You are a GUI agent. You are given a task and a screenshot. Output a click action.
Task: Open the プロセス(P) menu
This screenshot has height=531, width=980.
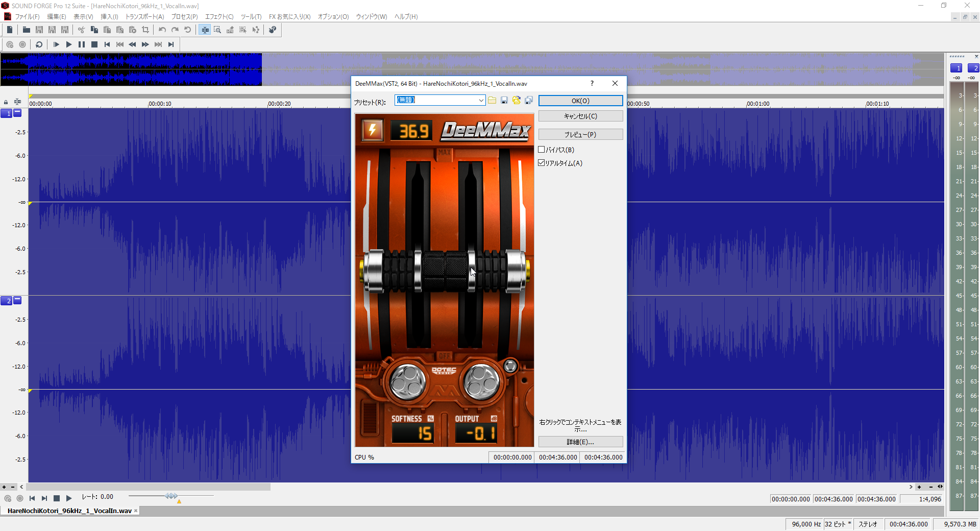click(x=184, y=17)
